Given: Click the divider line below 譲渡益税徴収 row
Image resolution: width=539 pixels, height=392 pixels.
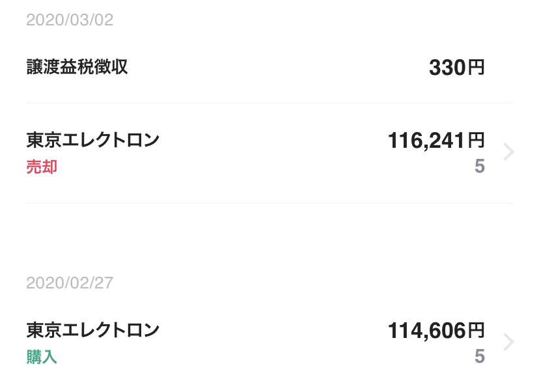Looking at the screenshot, I should coord(269,102).
